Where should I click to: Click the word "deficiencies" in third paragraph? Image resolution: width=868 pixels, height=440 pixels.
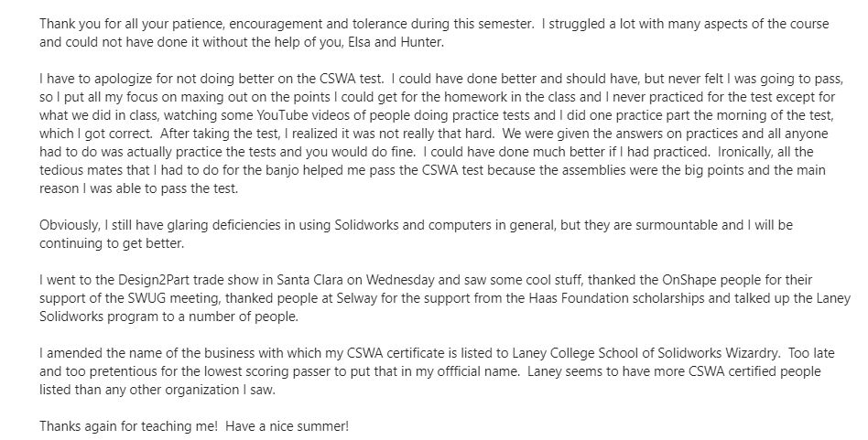(248, 225)
